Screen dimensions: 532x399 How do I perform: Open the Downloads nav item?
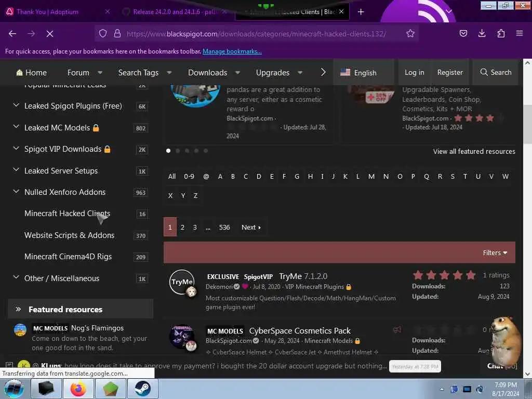tap(208, 73)
